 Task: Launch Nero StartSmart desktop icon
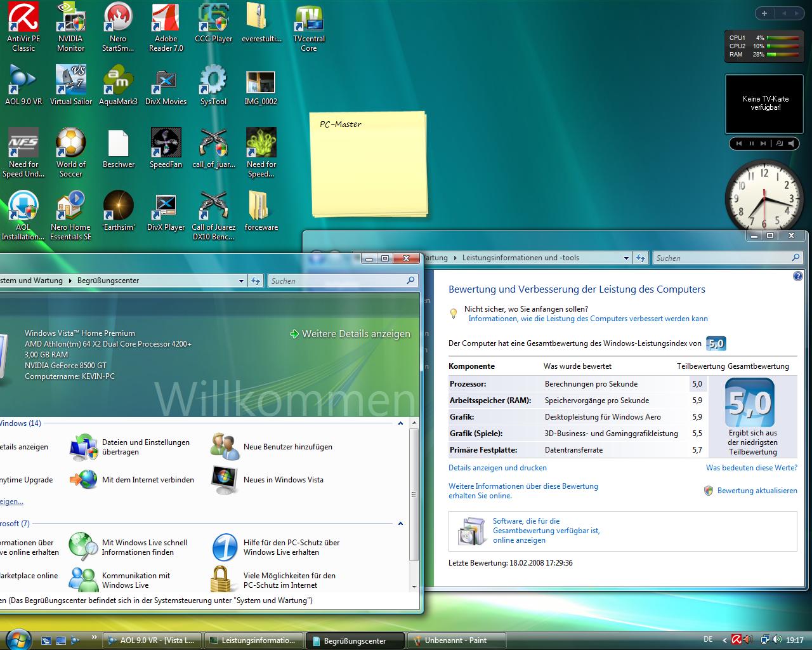point(118,27)
